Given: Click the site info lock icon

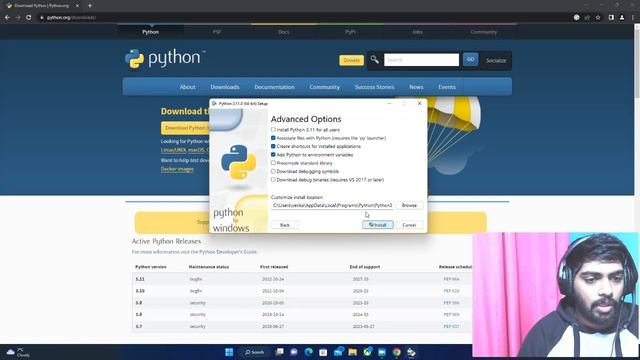Looking at the screenshot, I should [x=42, y=18].
